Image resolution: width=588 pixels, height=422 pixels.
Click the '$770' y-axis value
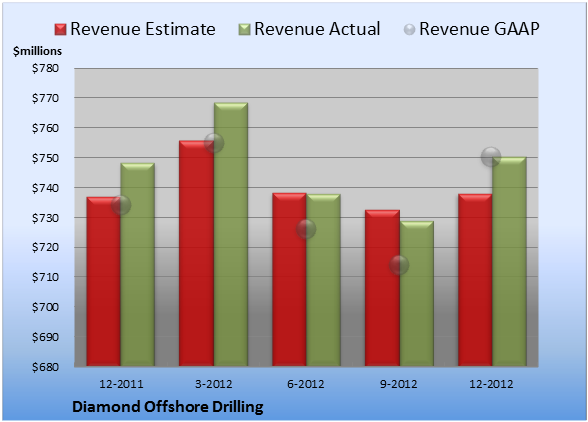point(45,98)
